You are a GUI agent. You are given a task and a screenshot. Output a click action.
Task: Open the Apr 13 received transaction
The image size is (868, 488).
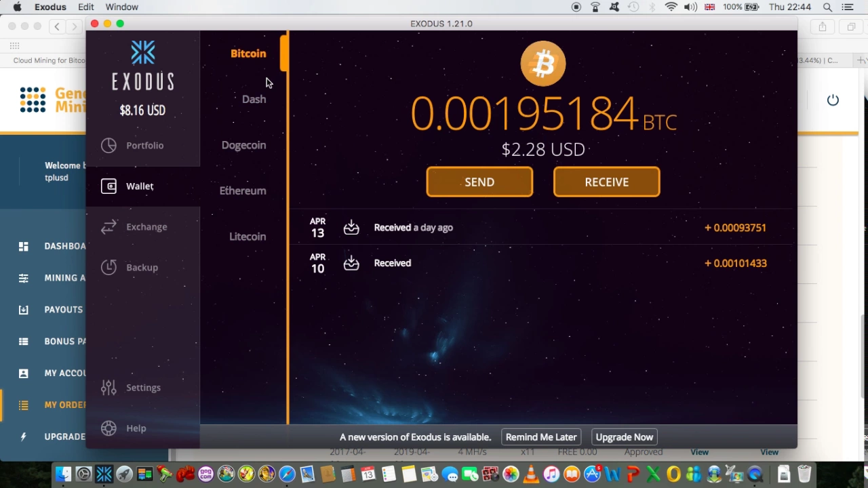542,228
